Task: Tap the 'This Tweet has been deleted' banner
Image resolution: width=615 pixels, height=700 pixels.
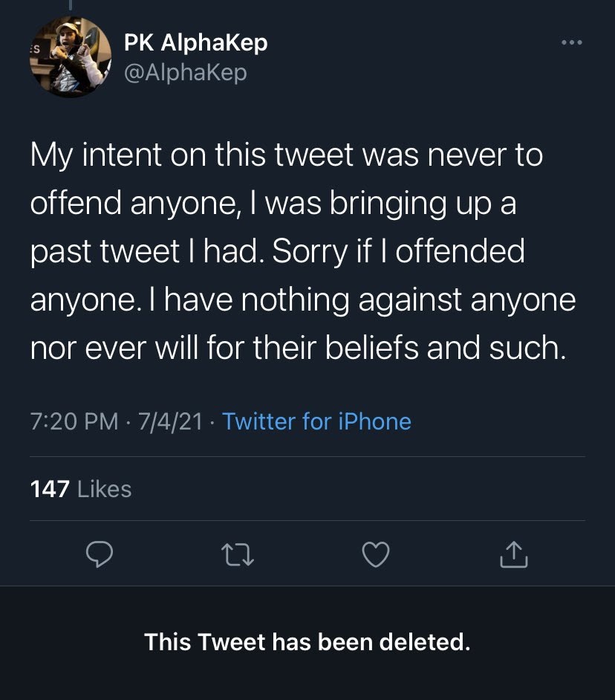Action: coord(307,641)
